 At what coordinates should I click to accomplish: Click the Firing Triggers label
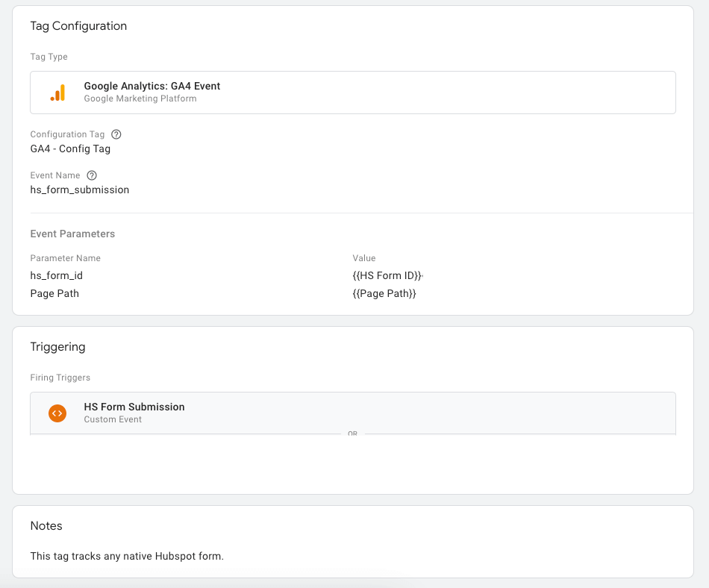pos(60,378)
